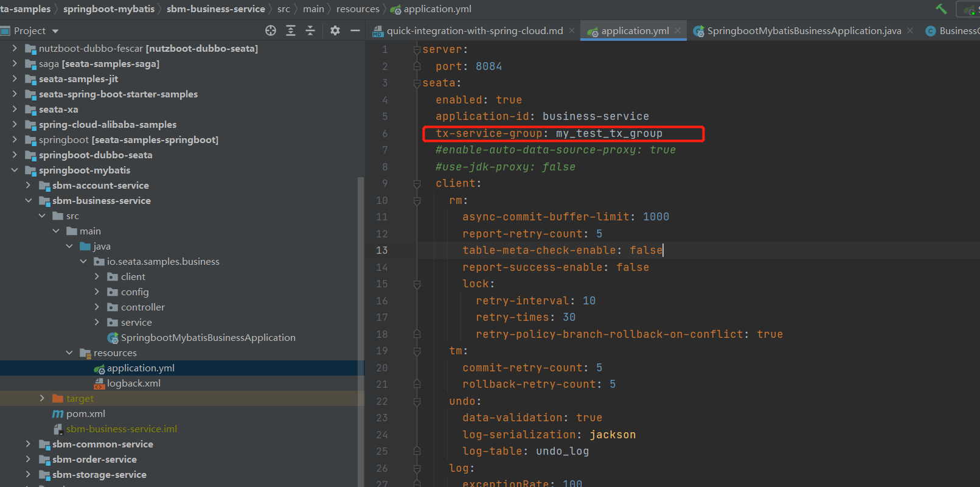Screen dimensions: 980x487
Task: Select application.yml in project tree
Action: [x=141, y=368]
